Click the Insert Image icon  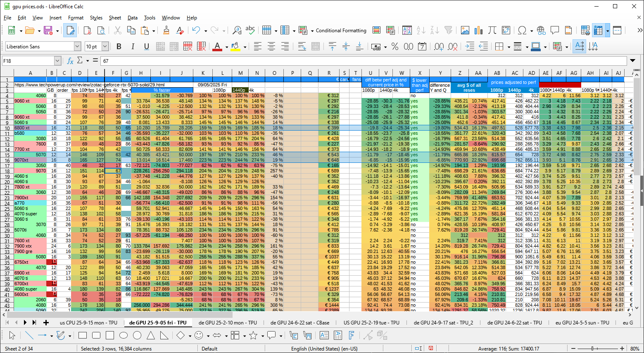[x=465, y=30]
